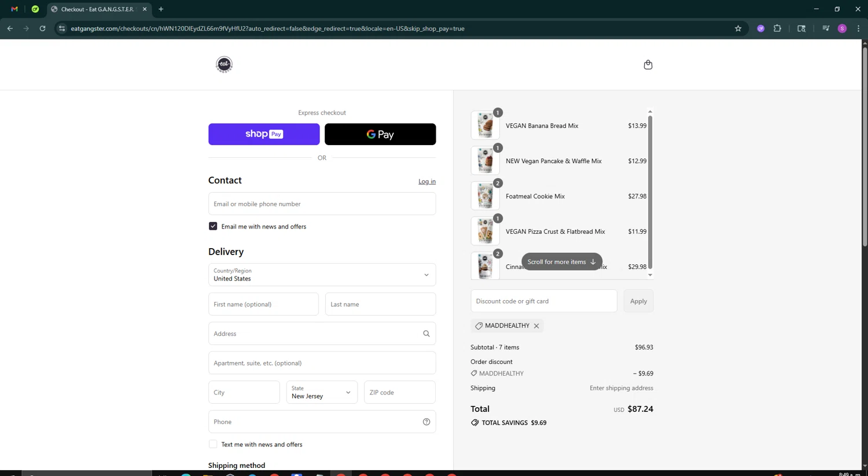868x476 pixels.
Task: Click the First name (optional) field
Action: point(263,304)
